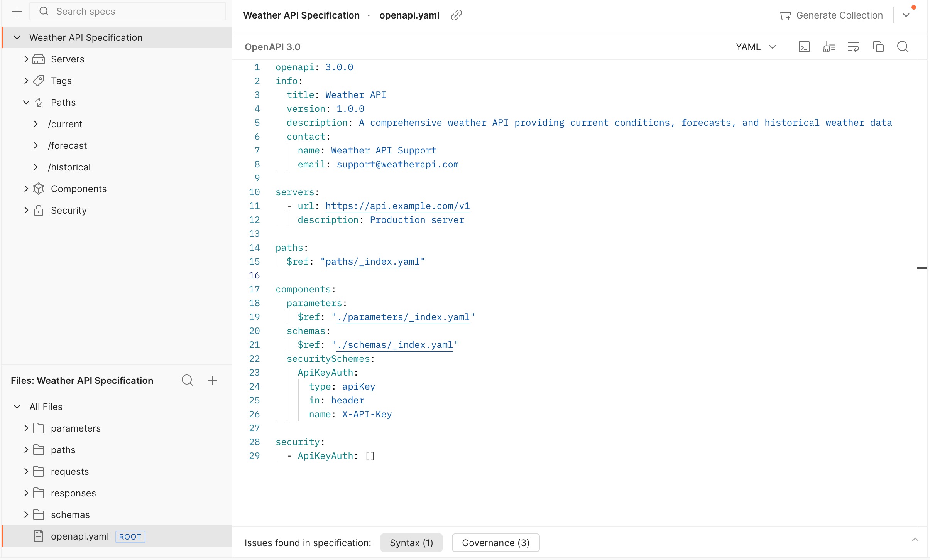Collapse the Paths tree section
930x560 pixels.
click(26, 102)
